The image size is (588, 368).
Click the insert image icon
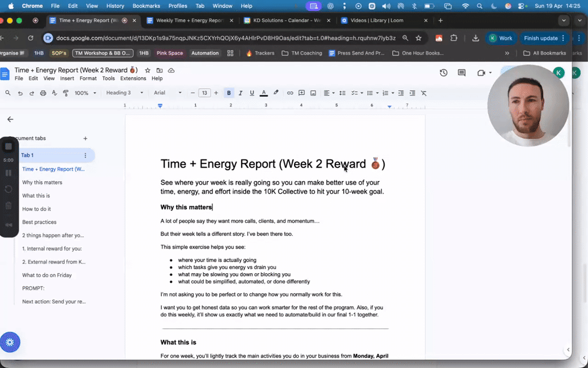click(x=313, y=93)
